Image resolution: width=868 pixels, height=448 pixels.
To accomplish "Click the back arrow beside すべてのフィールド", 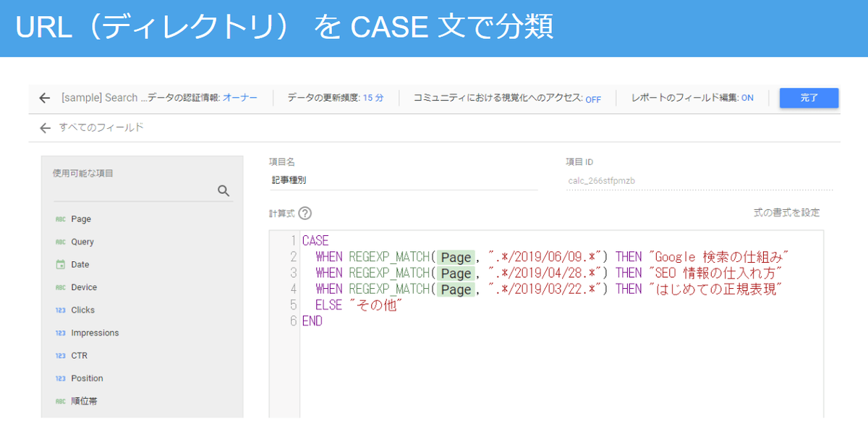I will click(45, 128).
